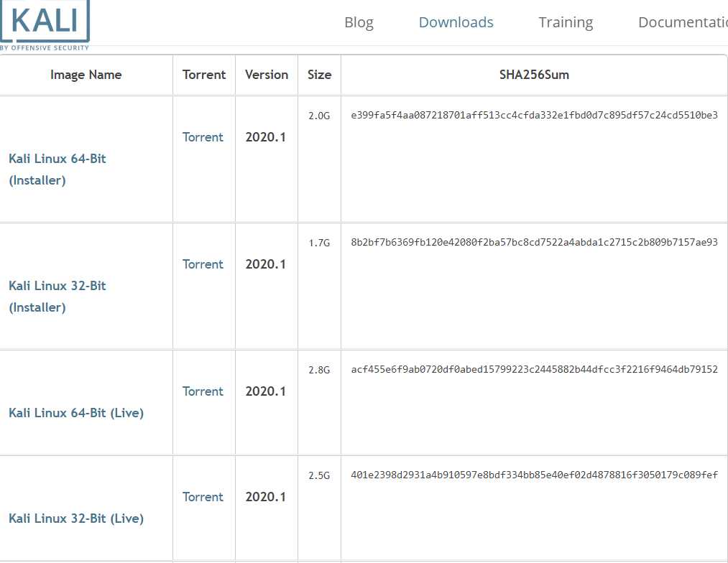Select SHA256 hash starting with 8b2bf7b6

click(x=535, y=242)
